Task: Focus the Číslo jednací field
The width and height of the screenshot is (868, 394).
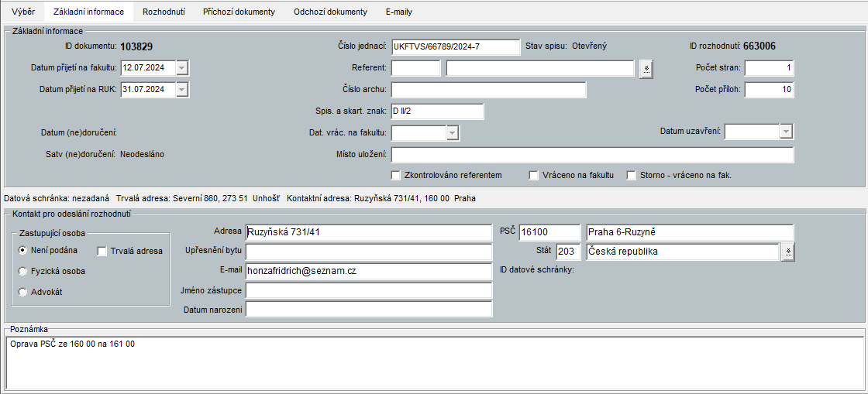Action: coord(455,46)
